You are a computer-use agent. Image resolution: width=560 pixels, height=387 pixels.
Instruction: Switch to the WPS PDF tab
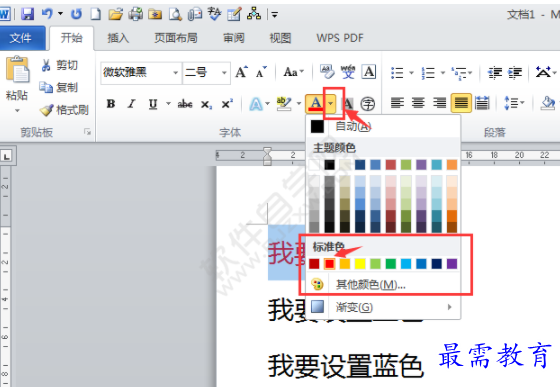pos(340,38)
